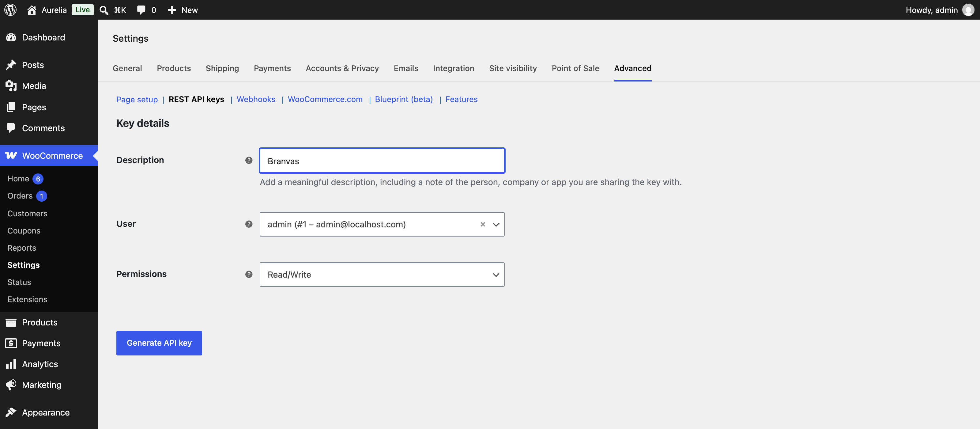The width and height of the screenshot is (980, 429).
Task: Open the comments bubble icon in admin bar
Action: click(141, 10)
